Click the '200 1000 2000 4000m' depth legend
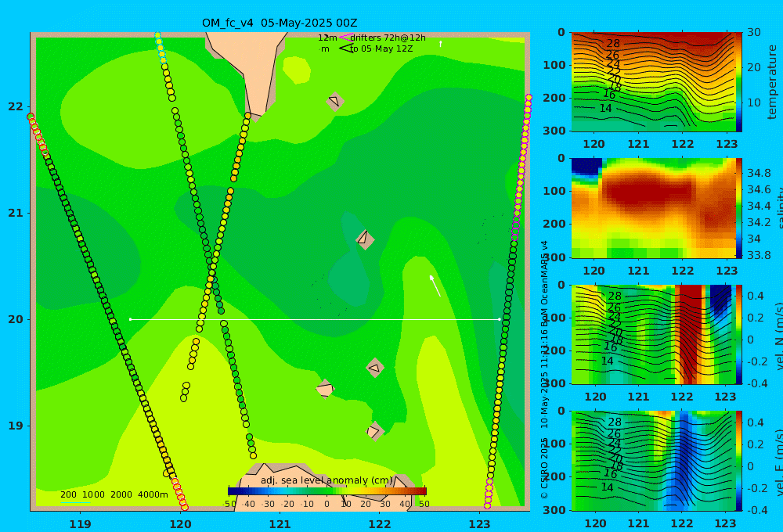The image size is (783, 532). pos(114,494)
